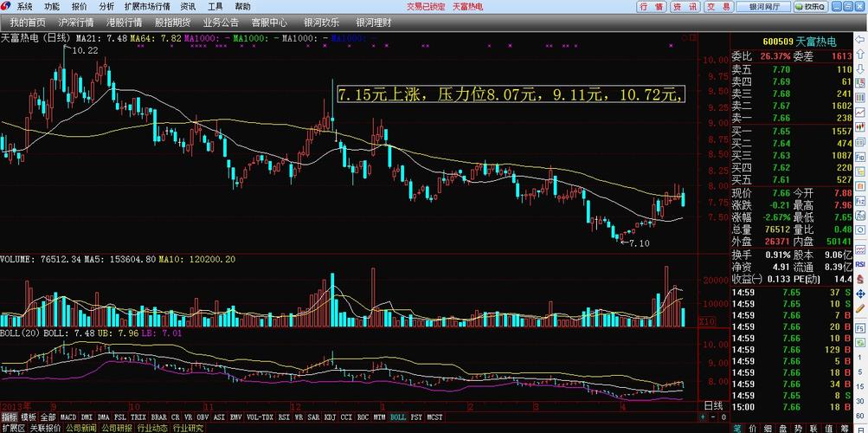This screenshot has width=868, height=433.
Task: Click the green refresh icon in sidebar
Action: point(860,342)
